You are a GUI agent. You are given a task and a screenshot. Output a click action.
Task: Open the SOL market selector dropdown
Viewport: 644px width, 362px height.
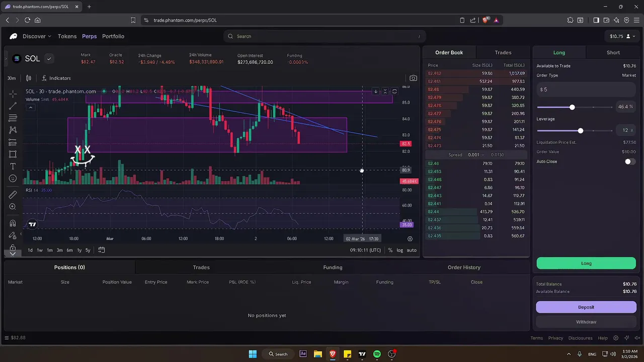coord(49,59)
